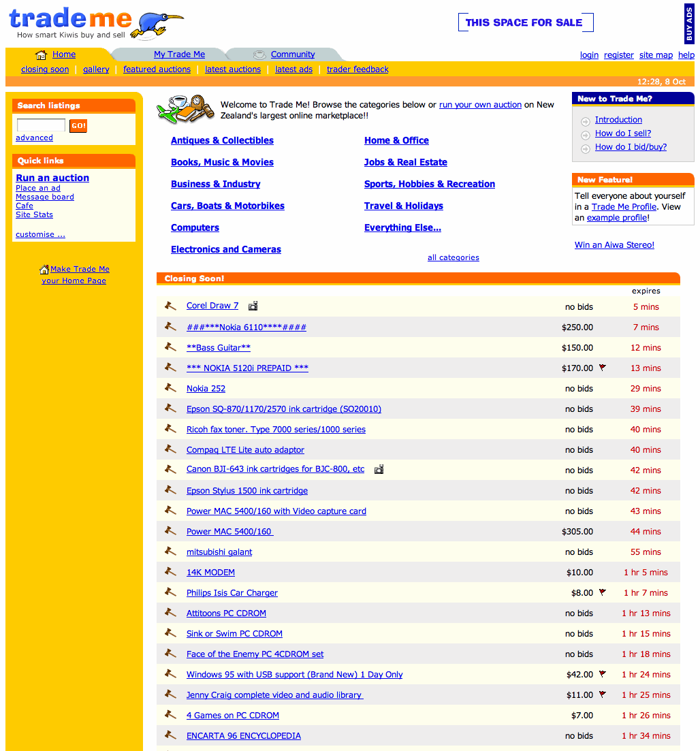Click gavel icon on Corel Draw 7 row
Image resolution: width=700 pixels, height=751 pixels.
click(x=170, y=306)
